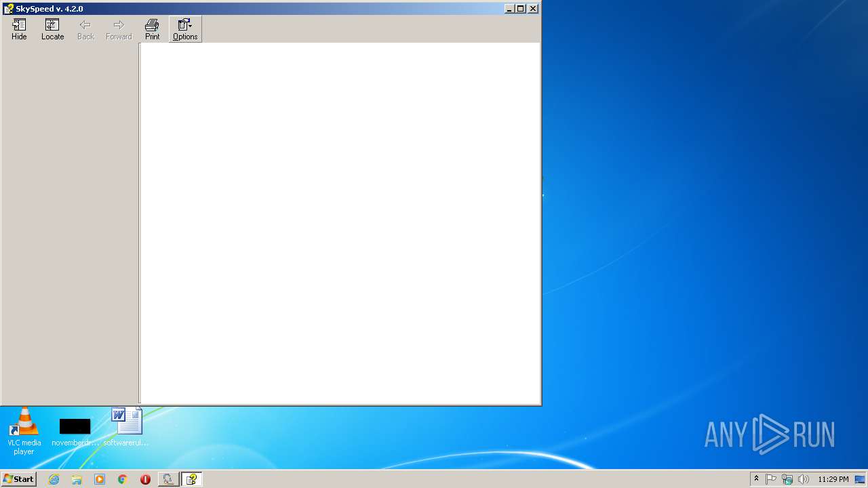This screenshot has width=868, height=488.
Task: Click the active SkySpeed help taskbar button
Action: click(192, 479)
